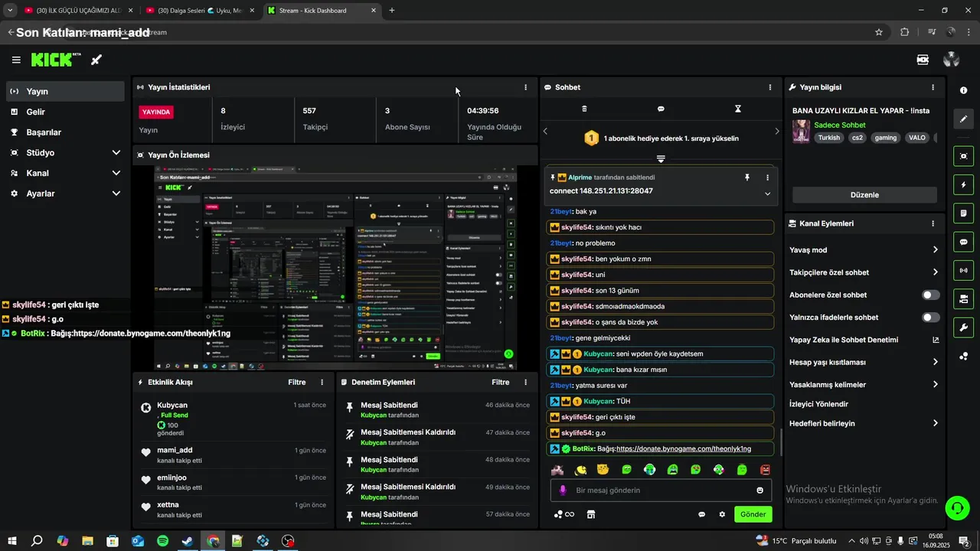Toggle the lightning bolt activity widget icon

click(963, 184)
